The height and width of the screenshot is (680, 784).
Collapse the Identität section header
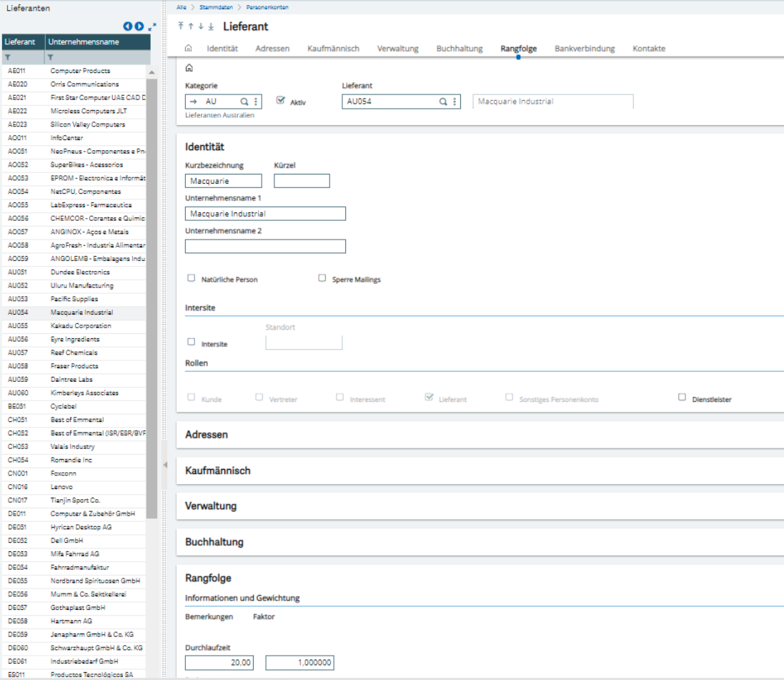pyautogui.click(x=204, y=147)
